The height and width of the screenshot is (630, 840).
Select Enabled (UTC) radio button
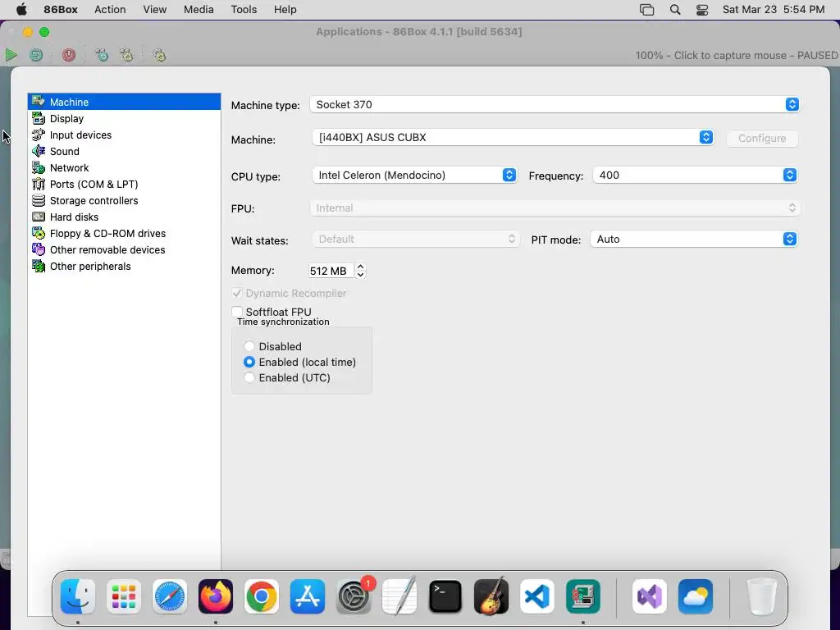[x=249, y=377]
